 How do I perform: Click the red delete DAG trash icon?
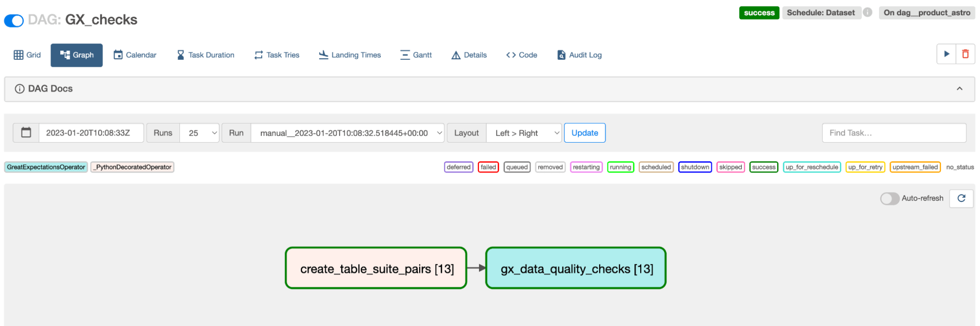click(x=965, y=54)
